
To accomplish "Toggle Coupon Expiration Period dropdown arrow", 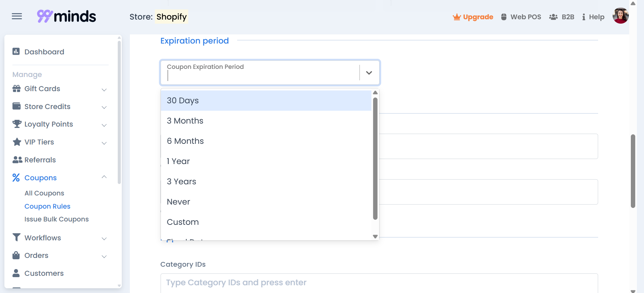I will (369, 73).
